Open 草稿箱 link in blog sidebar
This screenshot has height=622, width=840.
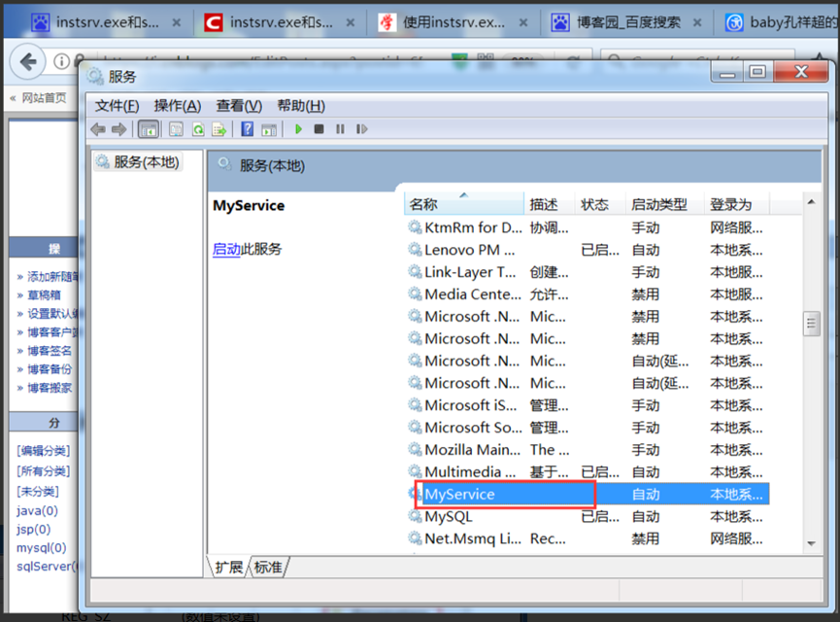44,295
